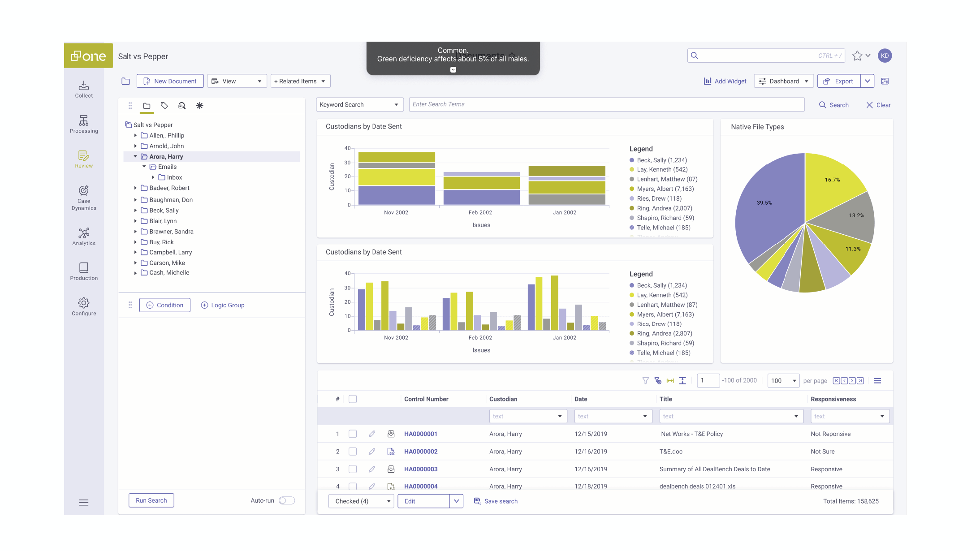Edit row HA0000001 with pencil icon
The height and width of the screenshot is (551, 980).
pos(372,434)
